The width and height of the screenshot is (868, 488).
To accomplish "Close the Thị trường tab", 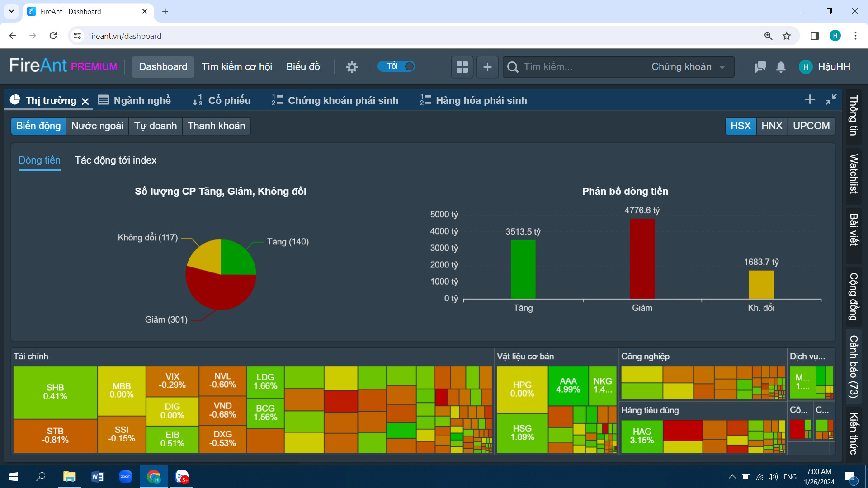I will tap(85, 101).
